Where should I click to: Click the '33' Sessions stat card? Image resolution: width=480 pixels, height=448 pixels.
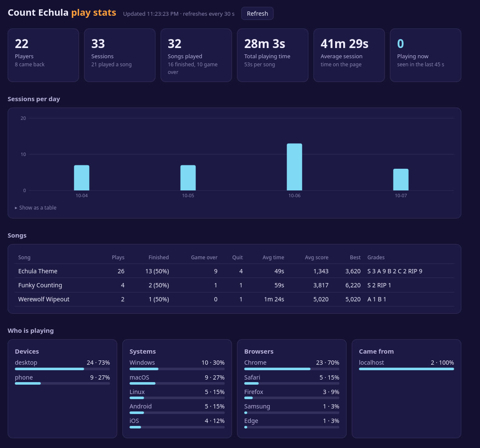(120, 55)
